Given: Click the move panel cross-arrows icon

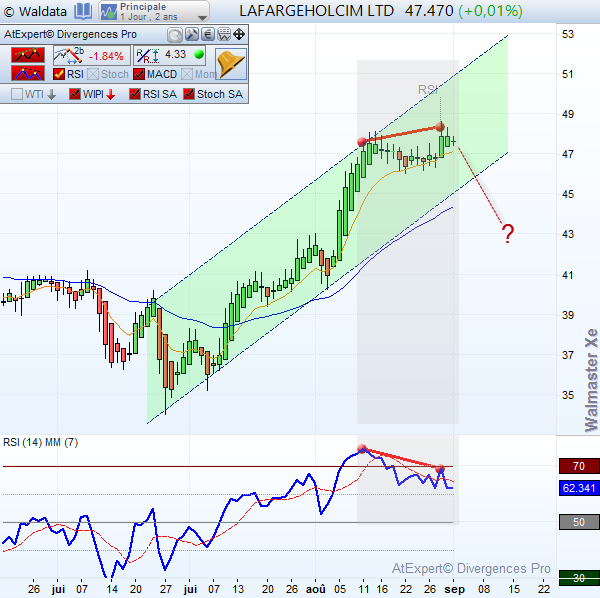Looking at the screenshot, I should coord(239,34).
